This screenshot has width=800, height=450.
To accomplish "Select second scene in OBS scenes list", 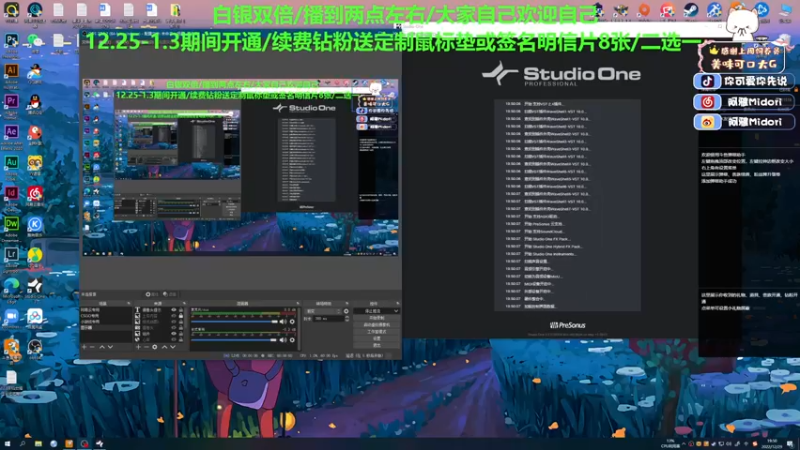I will tap(106, 315).
